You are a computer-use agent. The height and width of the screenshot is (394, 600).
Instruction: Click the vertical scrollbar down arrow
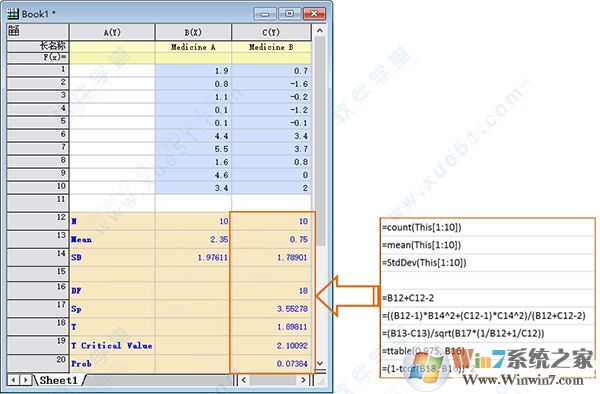pos(320,363)
